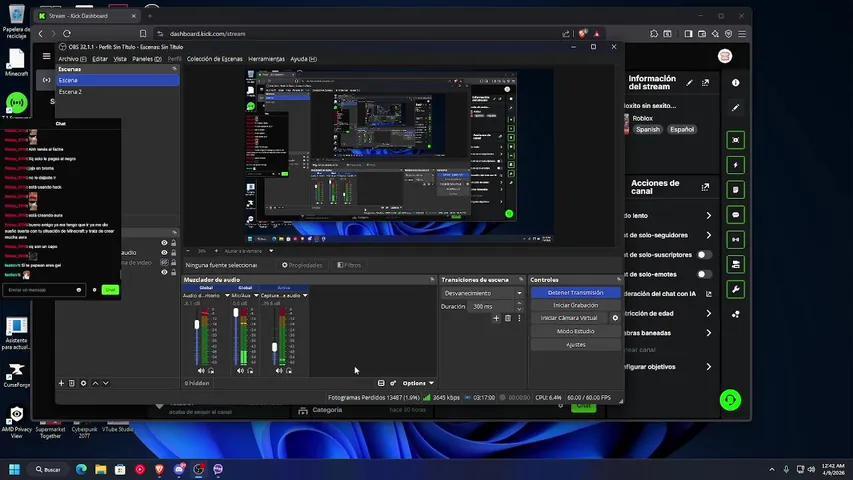
Task: Open Windows Start menu
Action: 15,469
